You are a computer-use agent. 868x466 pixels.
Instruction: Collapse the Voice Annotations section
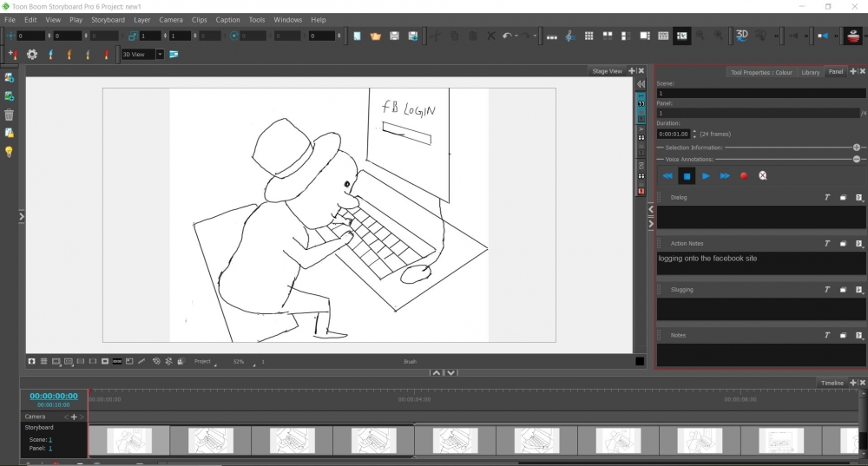click(857, 159)
